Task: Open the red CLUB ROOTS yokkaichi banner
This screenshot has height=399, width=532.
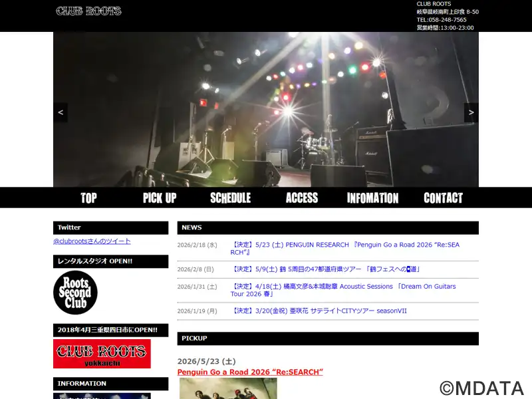Action: click(102, 354)
